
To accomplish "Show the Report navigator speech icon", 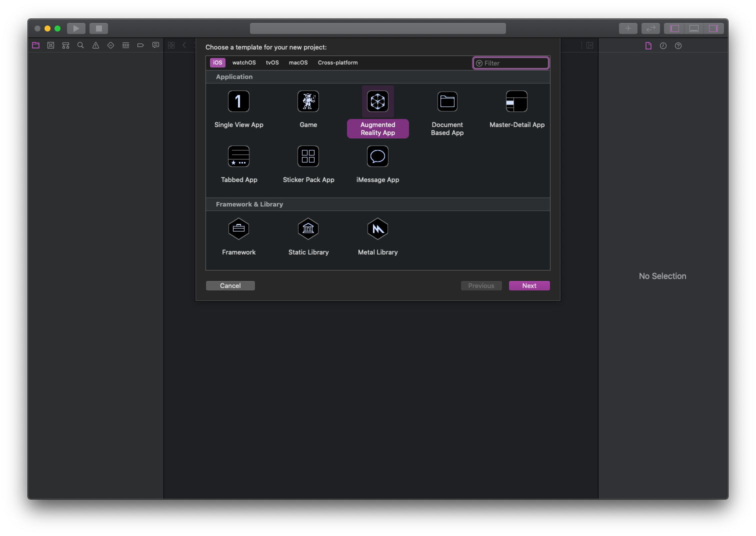I will pyautogui.click(x=155, y=45).
